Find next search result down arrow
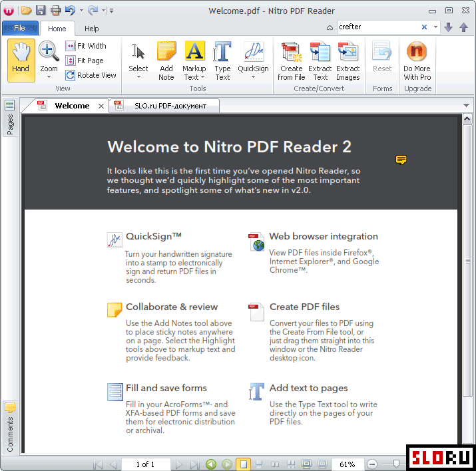Viewport: 476px width, 471px height. (449, 27)
